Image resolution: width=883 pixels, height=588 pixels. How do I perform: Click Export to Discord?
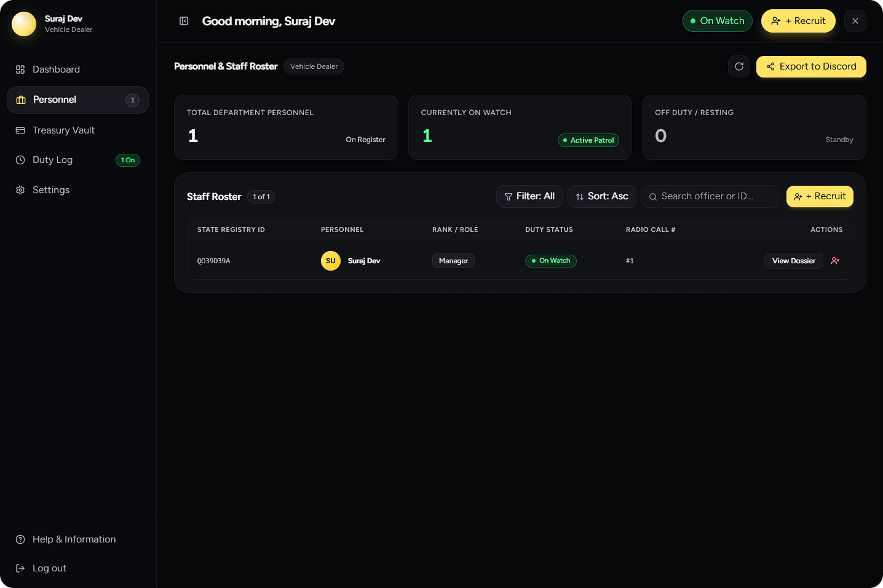tap(811, 66)
